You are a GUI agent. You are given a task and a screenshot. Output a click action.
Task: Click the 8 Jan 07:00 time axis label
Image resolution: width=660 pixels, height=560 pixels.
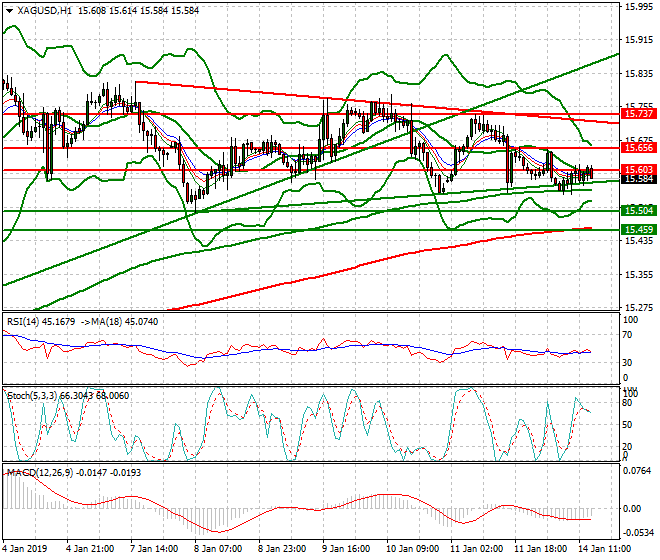coord(218,549)
